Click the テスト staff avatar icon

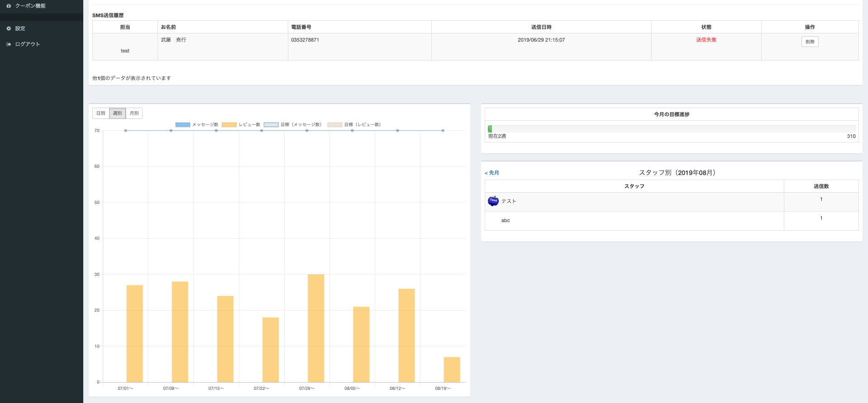[x=493, y=201]
